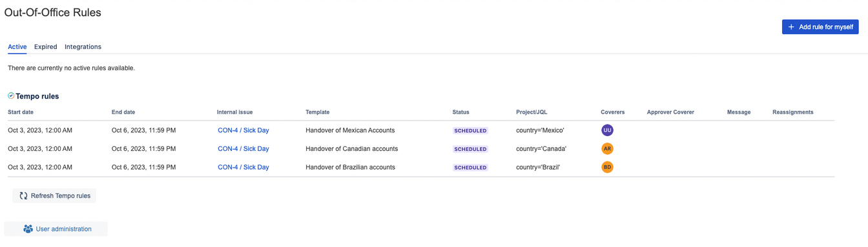The width and height of the screenshot is (868, 247).
Task: Click SCHEDULED status badge for Brazil rule
Action: (470, 167)
